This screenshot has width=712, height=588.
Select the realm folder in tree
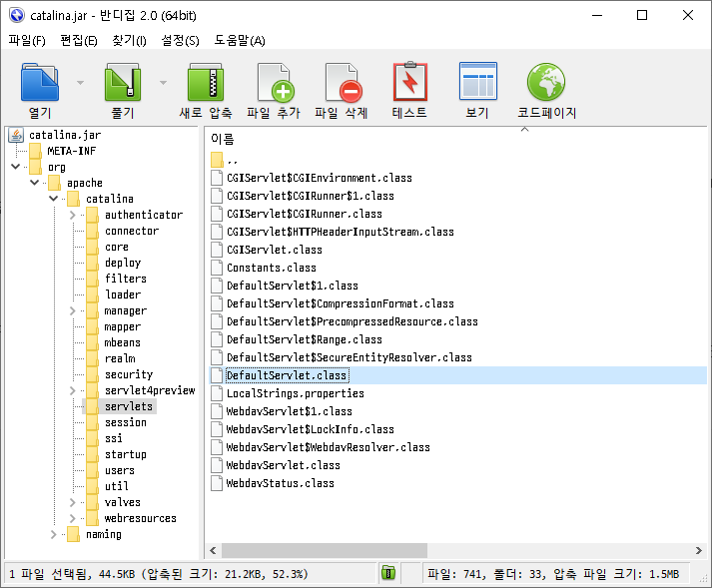coord(120,358)
